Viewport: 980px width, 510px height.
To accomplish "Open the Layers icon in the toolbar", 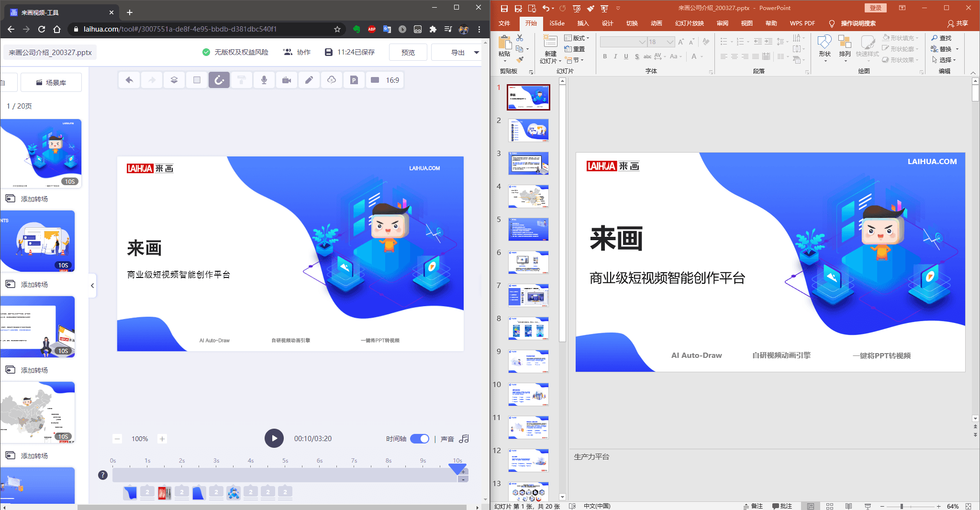I will [x=174, y=80].
